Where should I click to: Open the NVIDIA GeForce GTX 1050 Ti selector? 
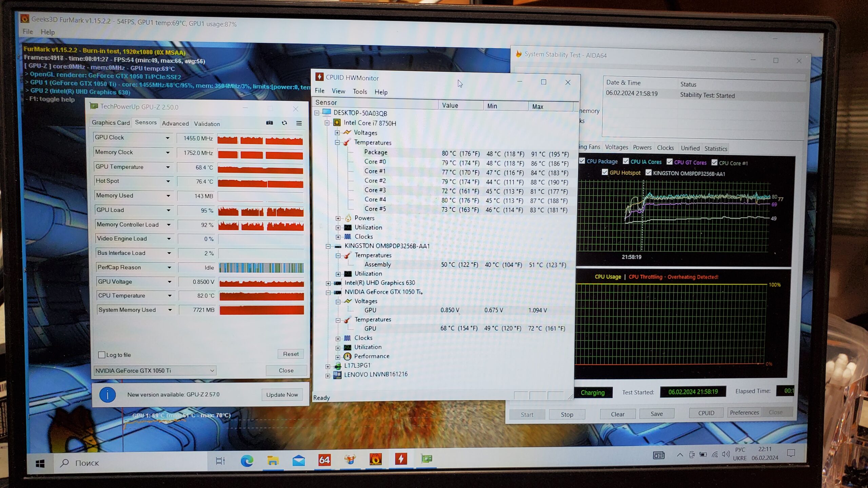(x=155, y=370)
